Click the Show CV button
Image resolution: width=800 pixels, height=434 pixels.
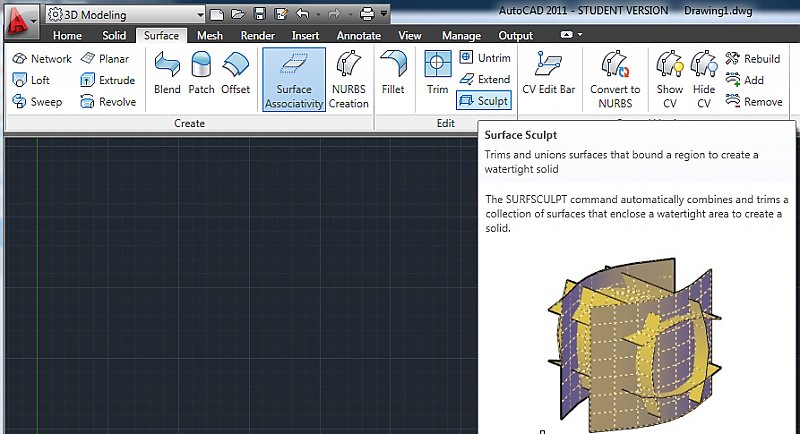pos(669,80)
